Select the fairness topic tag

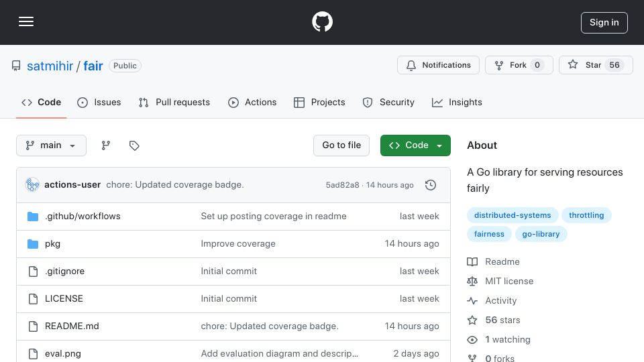489,235
